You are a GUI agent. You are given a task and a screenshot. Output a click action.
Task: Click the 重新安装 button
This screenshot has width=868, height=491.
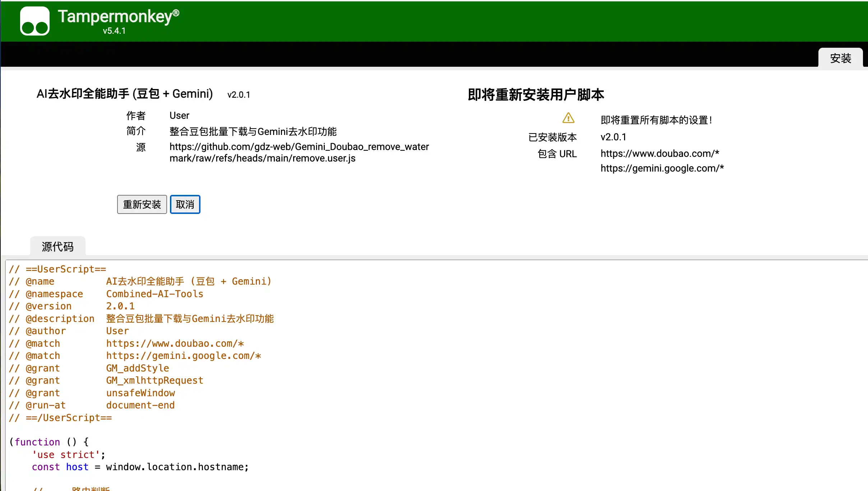tap(142, 205)
